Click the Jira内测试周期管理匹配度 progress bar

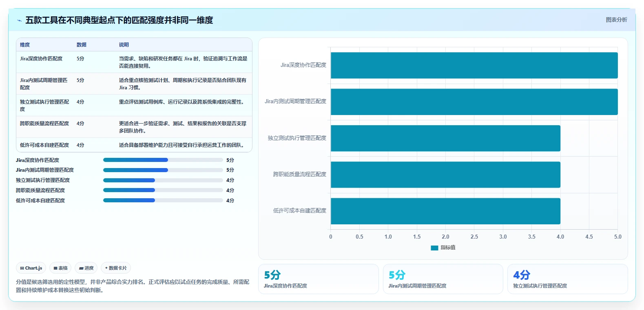click(x=163, y=170)
